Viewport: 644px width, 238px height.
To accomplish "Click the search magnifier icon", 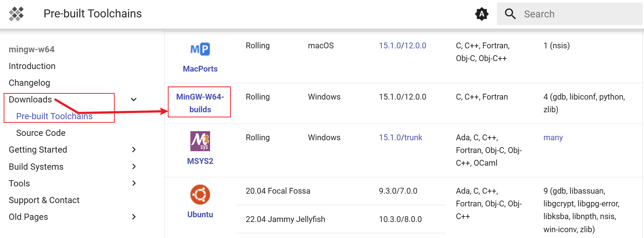I will click(x=510, y=14).
